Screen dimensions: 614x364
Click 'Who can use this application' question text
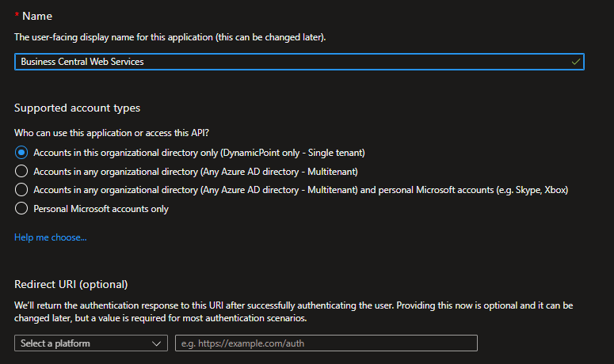click(x=112, y=133)
